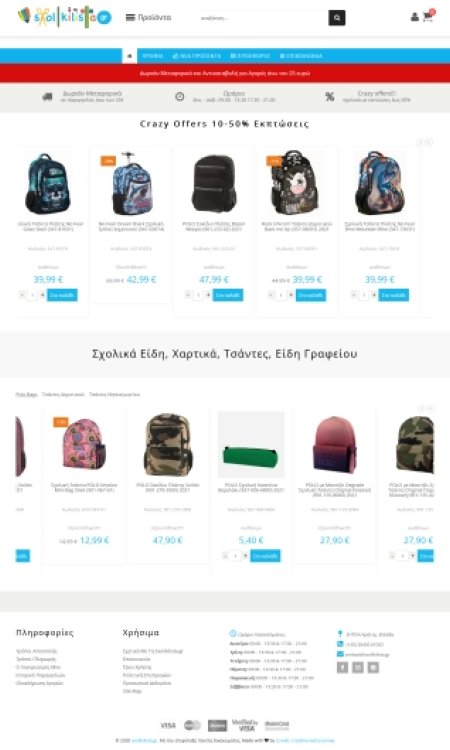Click the next arrow of the Crazy Offers carousel
The width and height of the screenshot is (450, 750).
429,142
